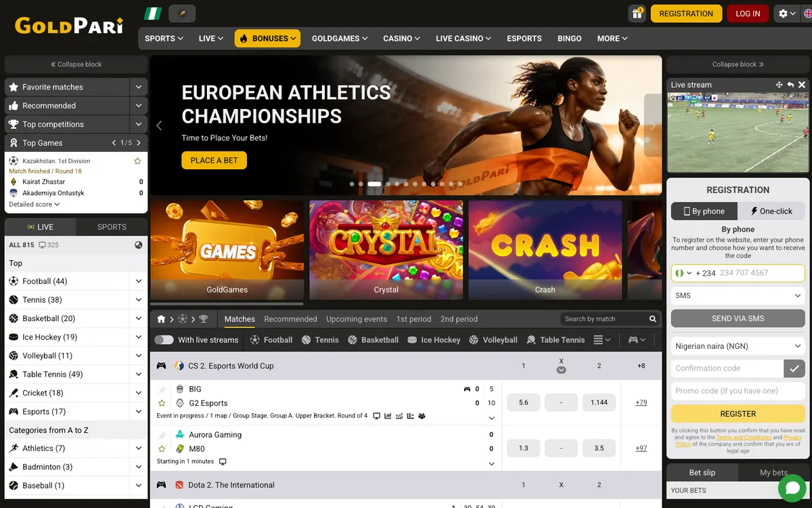812x508 pixels.
Task: Go to ESPORTS page
Action: pyautogui.click(x=524, y=39)
